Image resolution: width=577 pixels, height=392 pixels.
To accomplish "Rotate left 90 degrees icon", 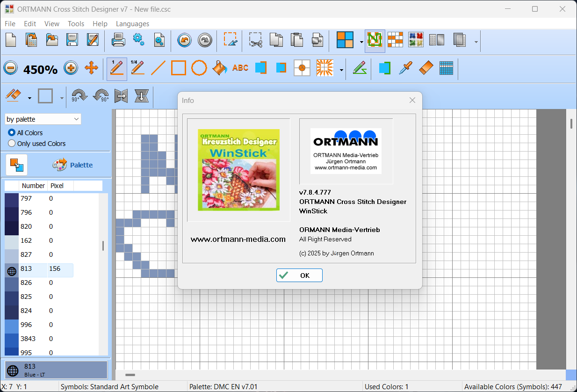I will point(101,96).
